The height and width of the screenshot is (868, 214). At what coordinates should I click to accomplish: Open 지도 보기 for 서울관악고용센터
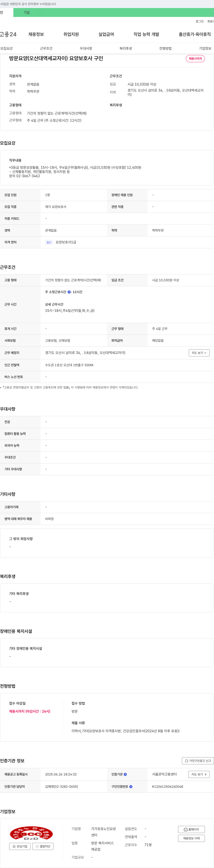[199, 774]
